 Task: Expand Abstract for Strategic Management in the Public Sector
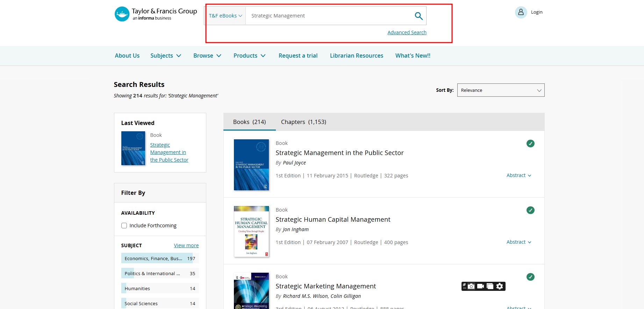tap(518, 175)
